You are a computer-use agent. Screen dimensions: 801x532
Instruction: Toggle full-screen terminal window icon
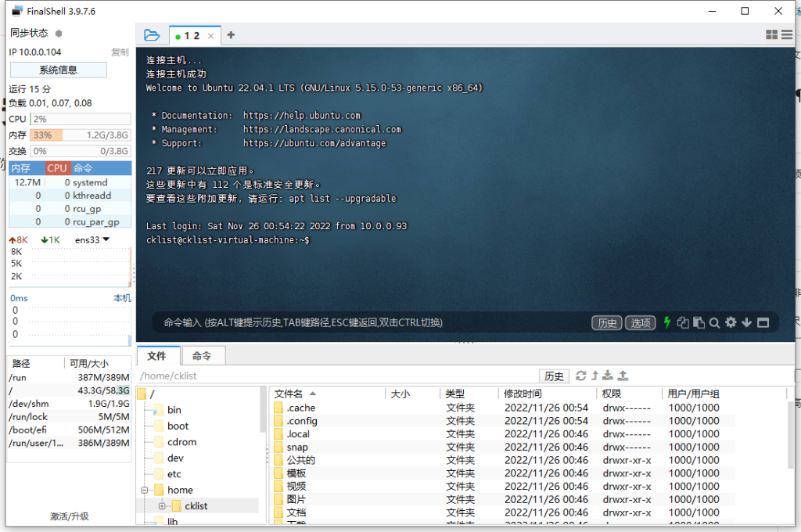tap(763, 322)
